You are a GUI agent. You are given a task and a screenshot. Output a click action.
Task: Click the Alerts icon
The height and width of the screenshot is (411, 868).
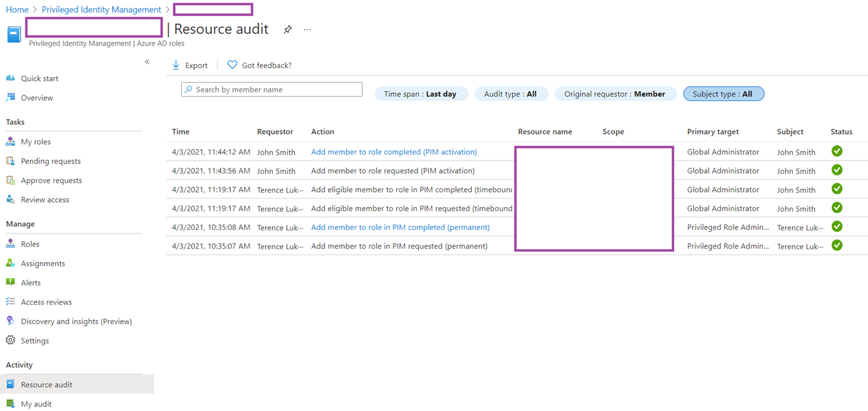tap(10, 282)
